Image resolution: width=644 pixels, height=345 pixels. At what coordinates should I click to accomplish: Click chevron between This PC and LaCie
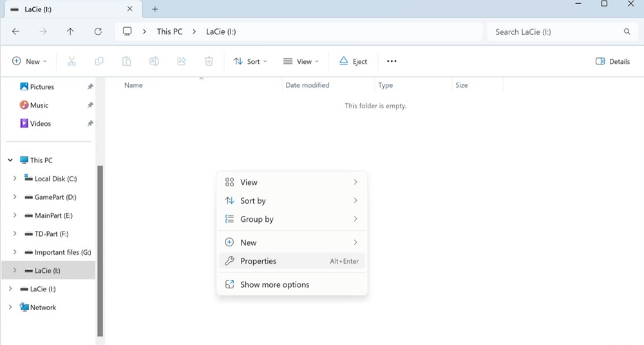point(194,32)
